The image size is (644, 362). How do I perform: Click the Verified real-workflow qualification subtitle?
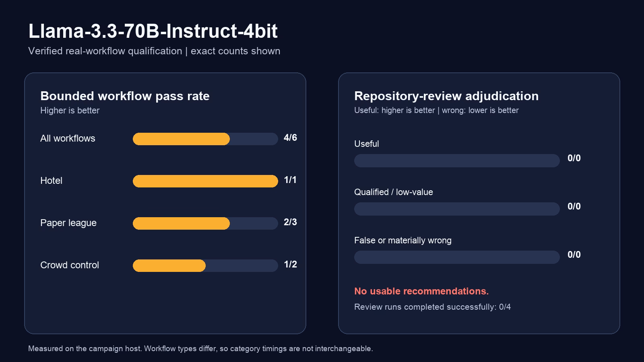[154, 51]
